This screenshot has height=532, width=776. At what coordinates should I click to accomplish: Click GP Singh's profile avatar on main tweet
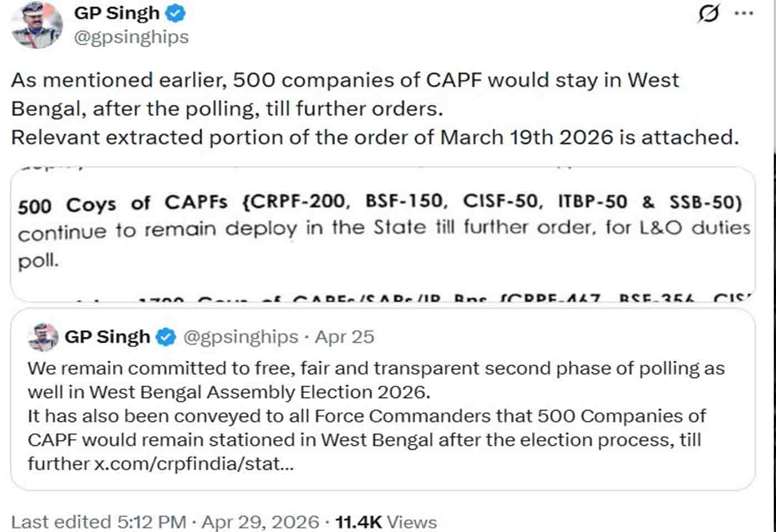click(37, 25)
